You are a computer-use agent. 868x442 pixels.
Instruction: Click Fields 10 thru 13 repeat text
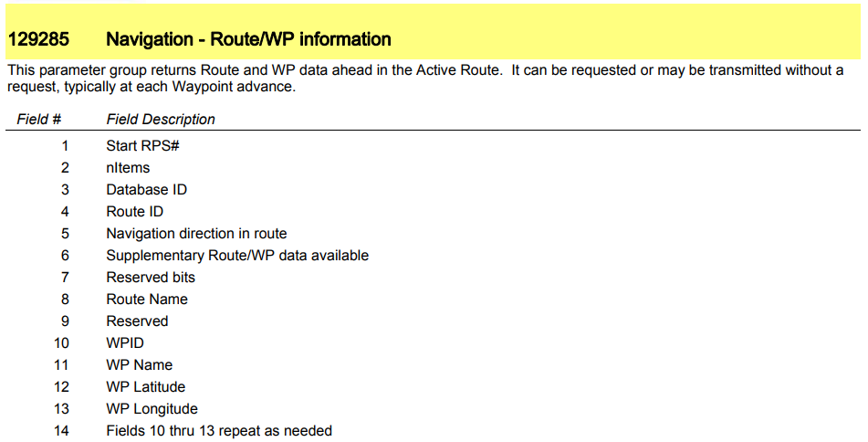(x=219, y=431)
